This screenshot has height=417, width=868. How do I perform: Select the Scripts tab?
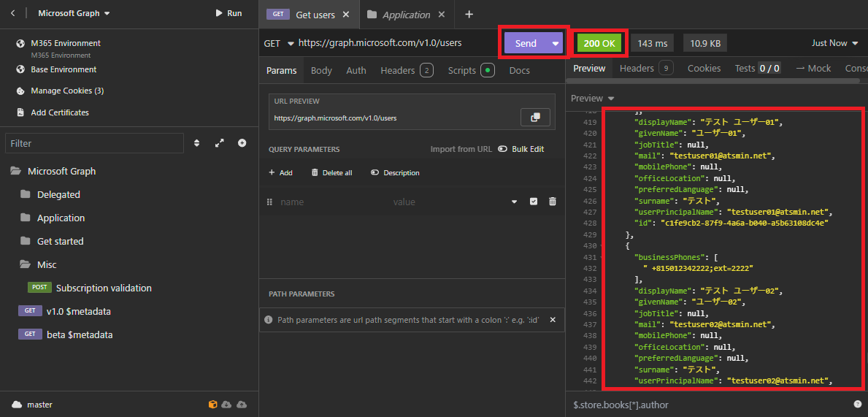471,70
